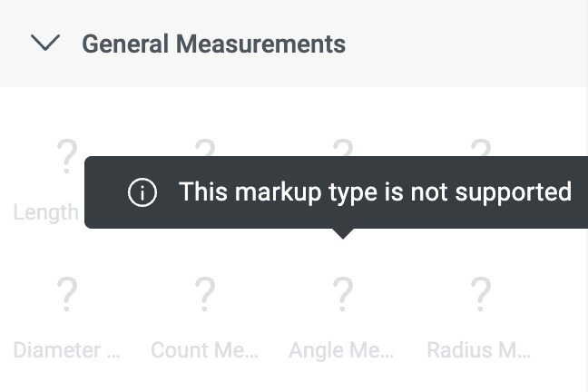Click the truncated Count Me... label
Viewport: 588px width, 392px height.
204,350
